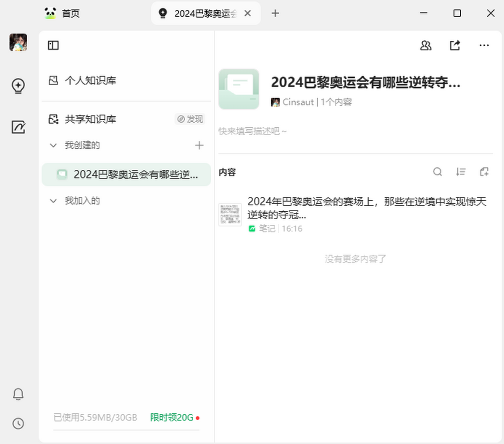Switch to the 首页 tab
This screenshot has height=444, width=504.
tap(63, 13)
